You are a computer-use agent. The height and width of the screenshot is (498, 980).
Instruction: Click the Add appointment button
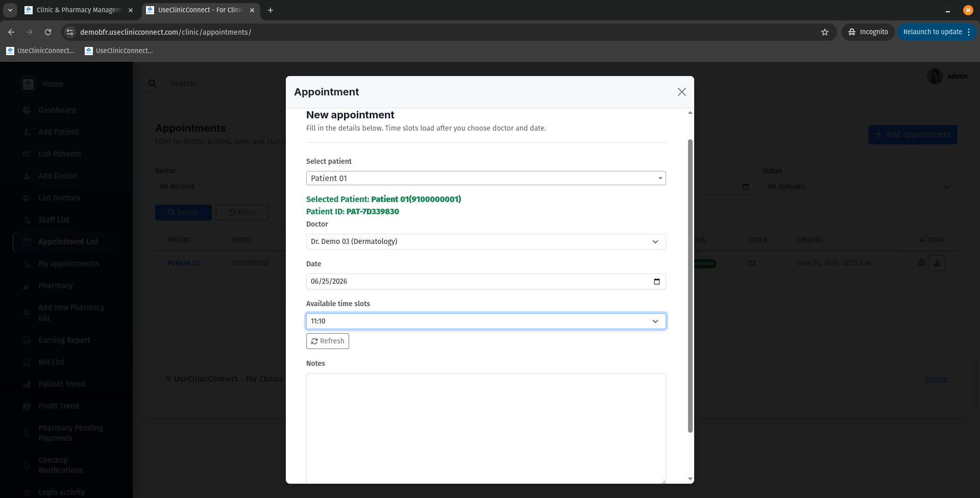tap(913, 135)
